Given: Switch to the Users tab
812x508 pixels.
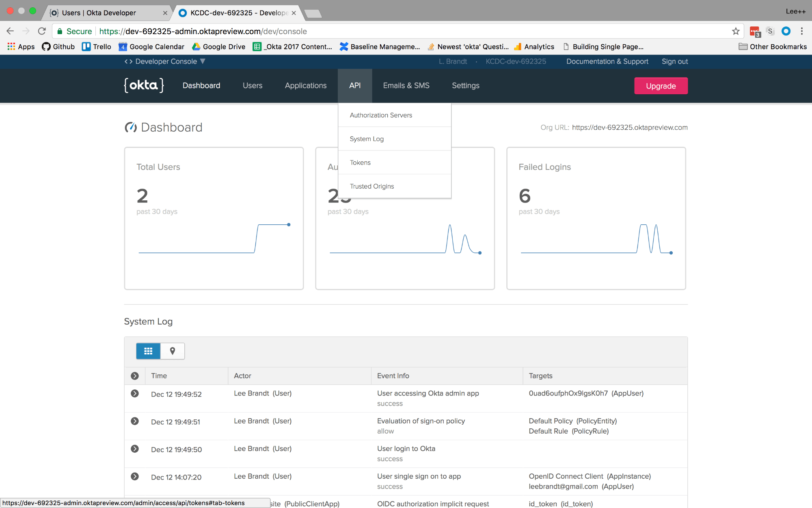Looking at the screenshot, I should [253, 85].
